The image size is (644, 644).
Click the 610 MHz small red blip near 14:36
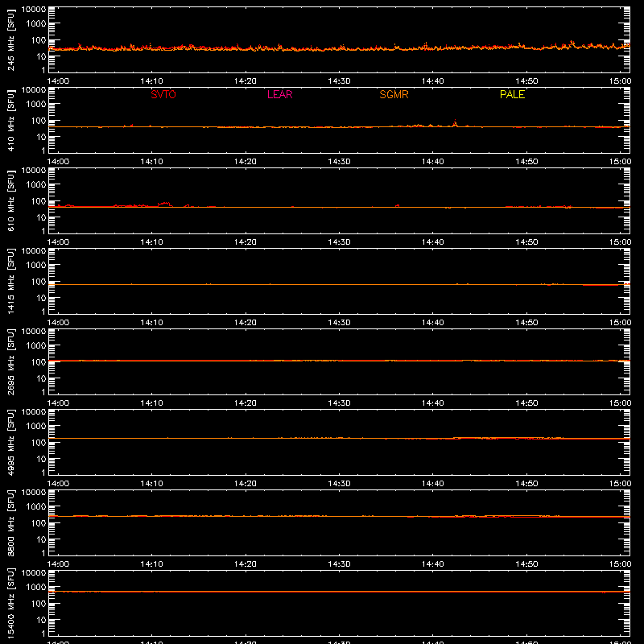[x=397, y=206]
